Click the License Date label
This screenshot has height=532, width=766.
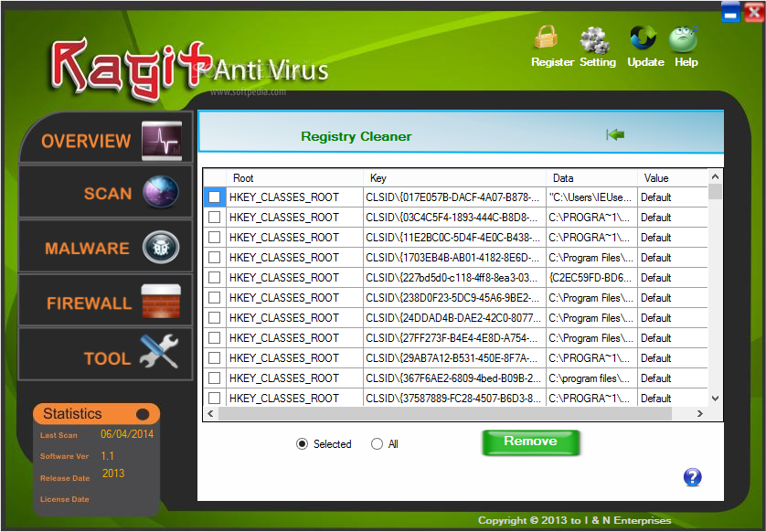coord(65,499)
